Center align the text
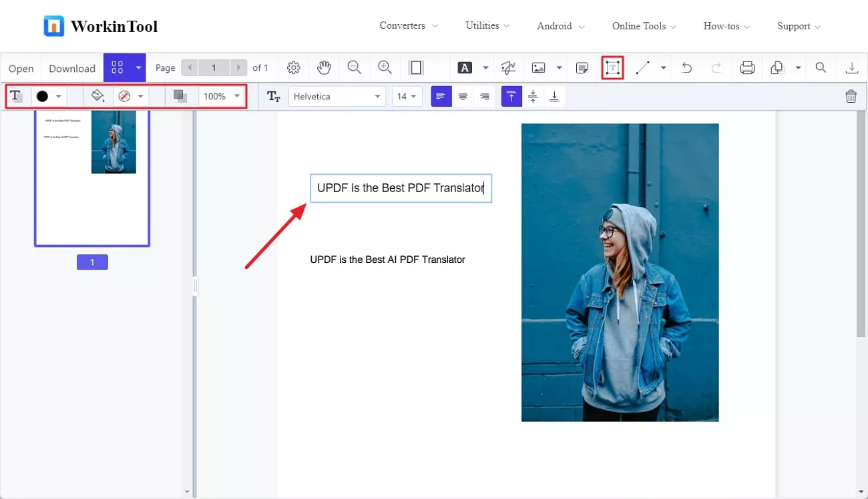Viewport: 868px width, 499px height. (x=463, y=97)
